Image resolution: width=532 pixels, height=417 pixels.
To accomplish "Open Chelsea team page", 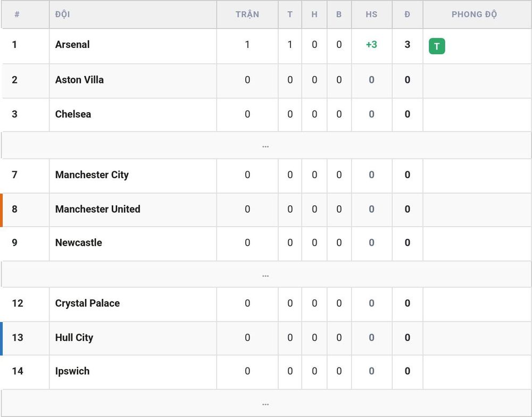I will 73,114.
